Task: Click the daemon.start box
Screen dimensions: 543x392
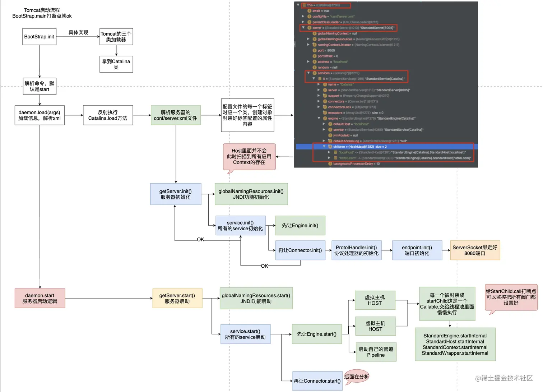Action: click(40, 298)
